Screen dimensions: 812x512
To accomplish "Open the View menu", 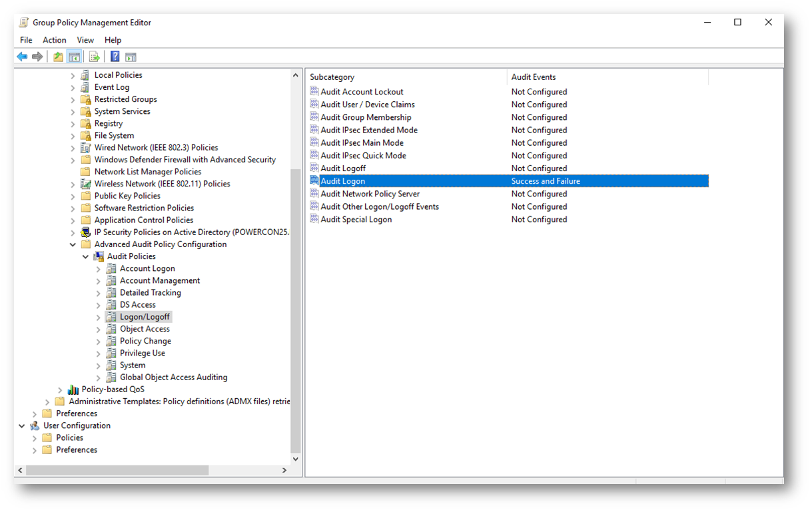I will (85, 40).
